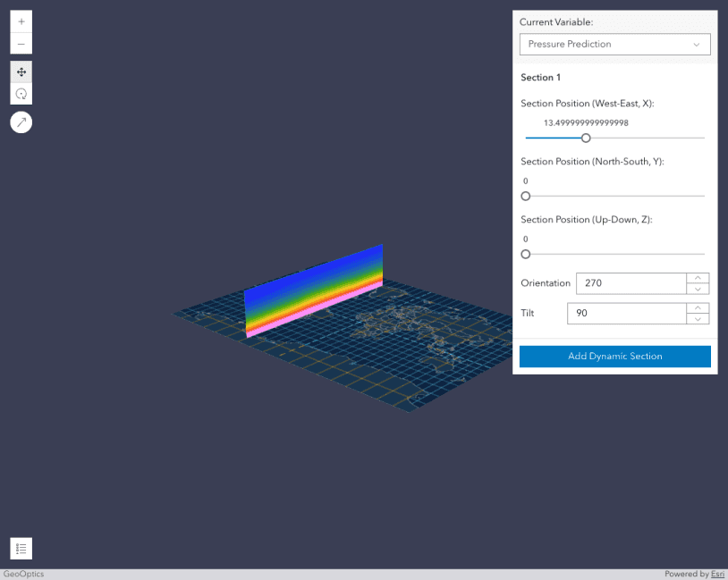Increase the Tilt value with up stepper
The width and height of the screenshot is (728, 580).
coord(698,308)
